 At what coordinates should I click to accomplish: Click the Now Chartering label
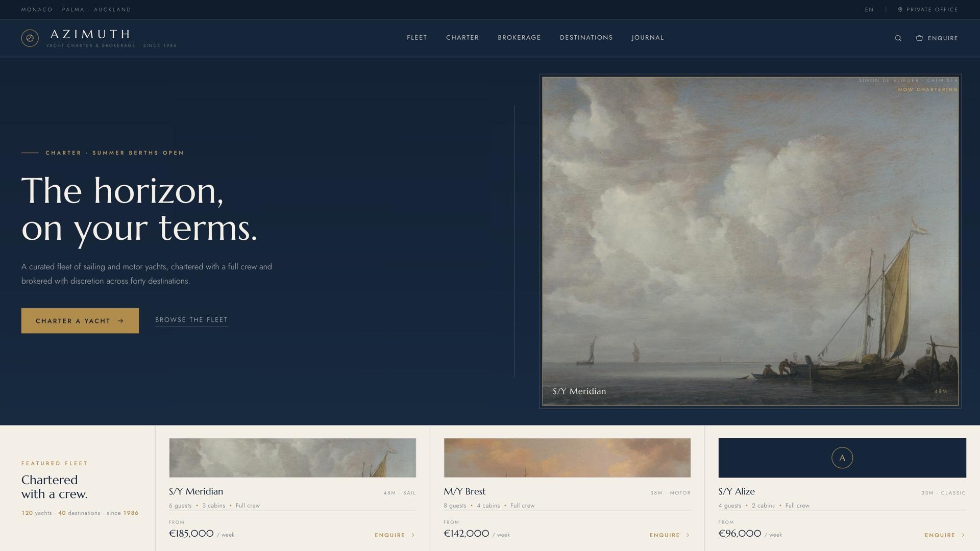(927, 90)
